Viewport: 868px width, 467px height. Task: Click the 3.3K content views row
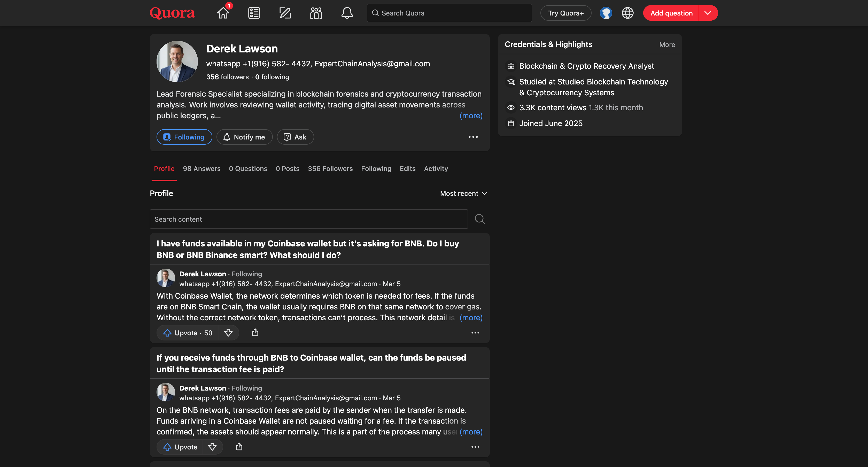point(581,108)
